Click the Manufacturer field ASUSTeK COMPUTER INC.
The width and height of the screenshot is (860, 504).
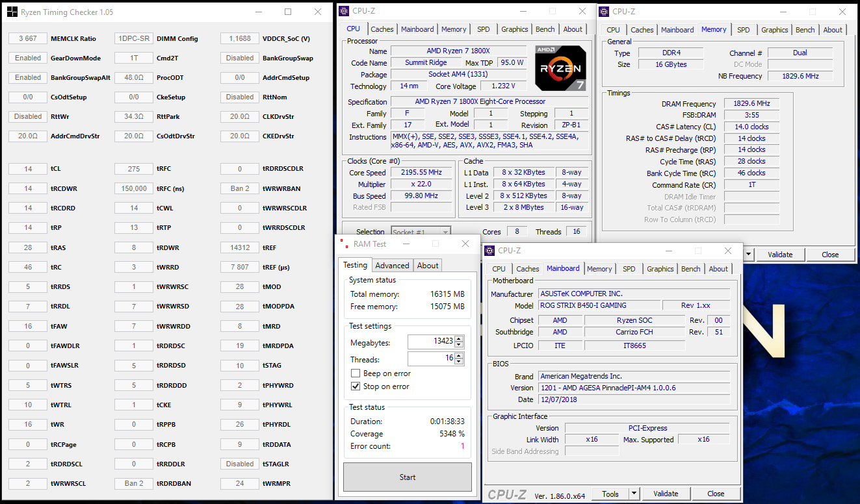pos(634,294)
